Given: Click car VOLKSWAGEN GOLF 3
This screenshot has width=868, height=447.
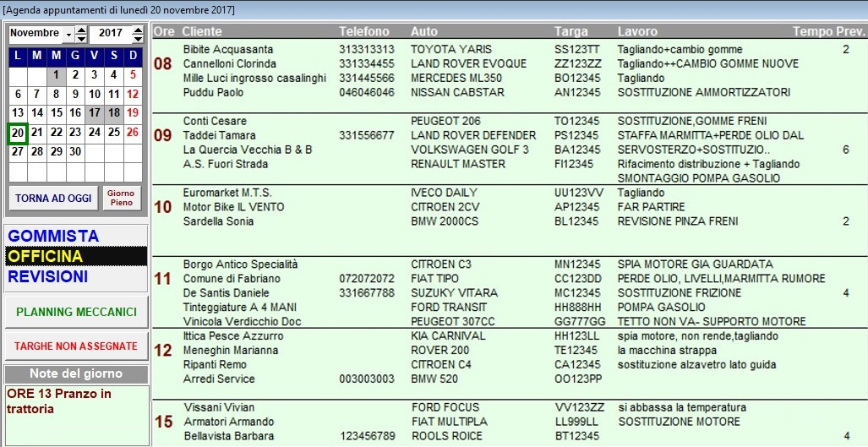Looking at the screenshot, I should [x=470, y=150].
